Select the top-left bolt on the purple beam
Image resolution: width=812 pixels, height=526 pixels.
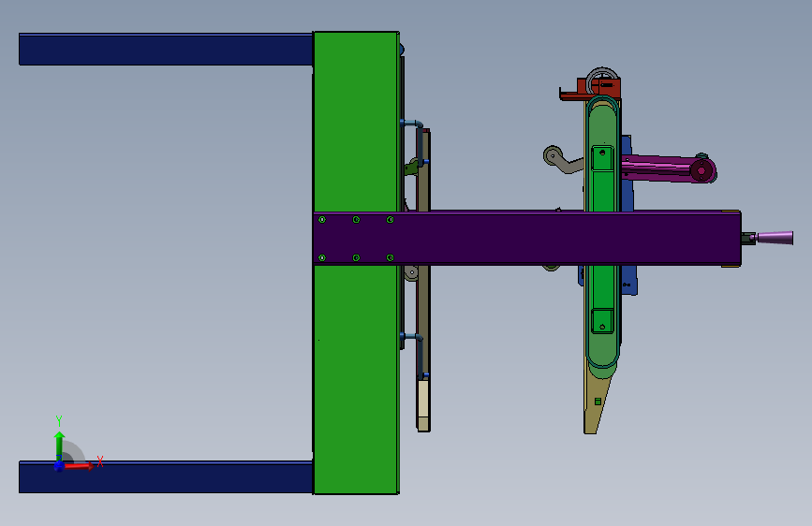coord(321,220)
